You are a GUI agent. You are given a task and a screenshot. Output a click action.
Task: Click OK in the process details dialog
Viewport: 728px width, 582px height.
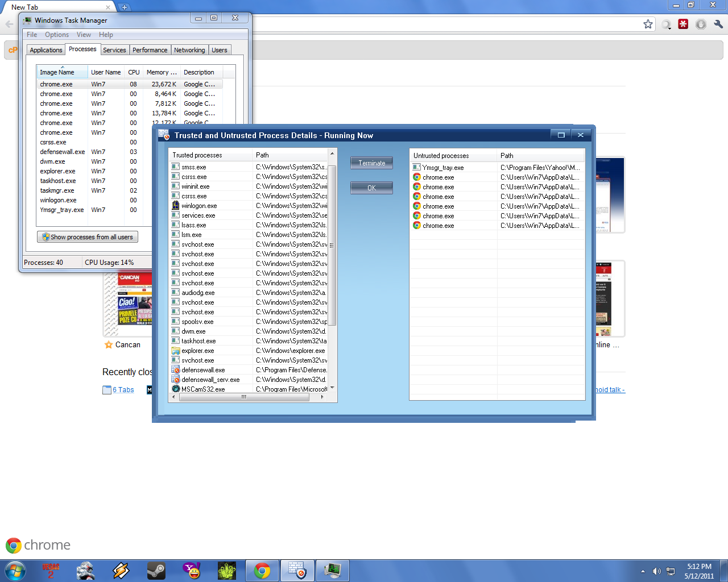point(371,188)
